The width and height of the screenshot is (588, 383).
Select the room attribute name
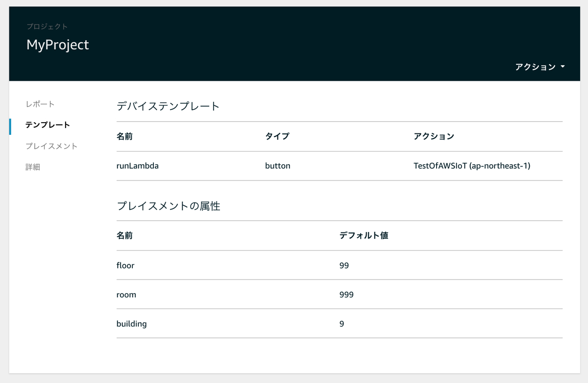pyautogui.click(x=126, y=295)
